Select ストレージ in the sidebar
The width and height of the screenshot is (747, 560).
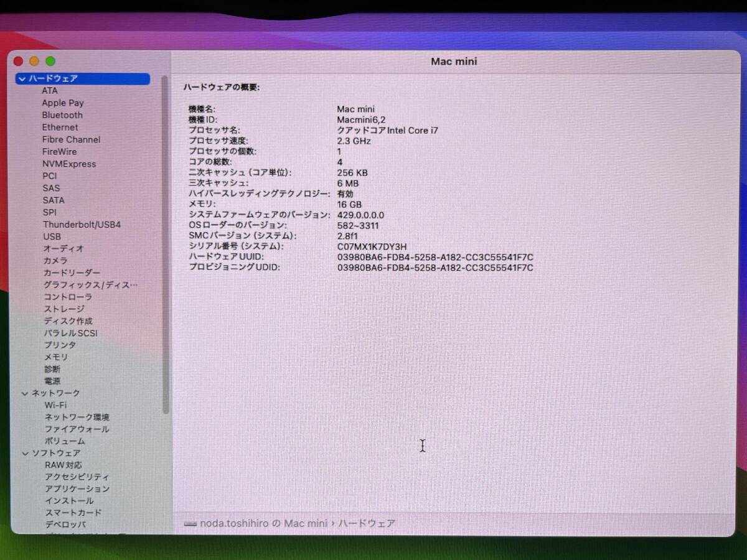click(64, 309)
